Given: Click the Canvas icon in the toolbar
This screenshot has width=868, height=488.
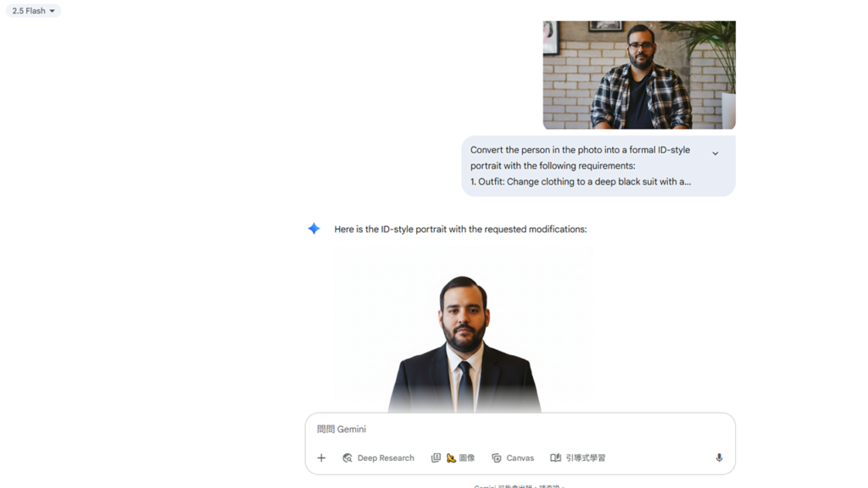Looking at the screenshot, I should [x=497, y=457].
